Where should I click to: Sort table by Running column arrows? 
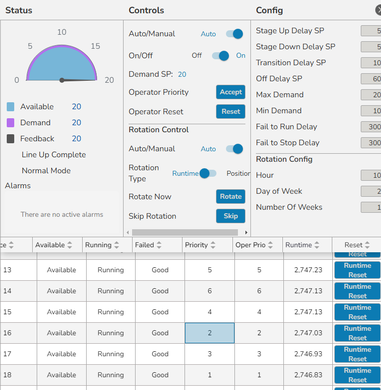[116, 245]
